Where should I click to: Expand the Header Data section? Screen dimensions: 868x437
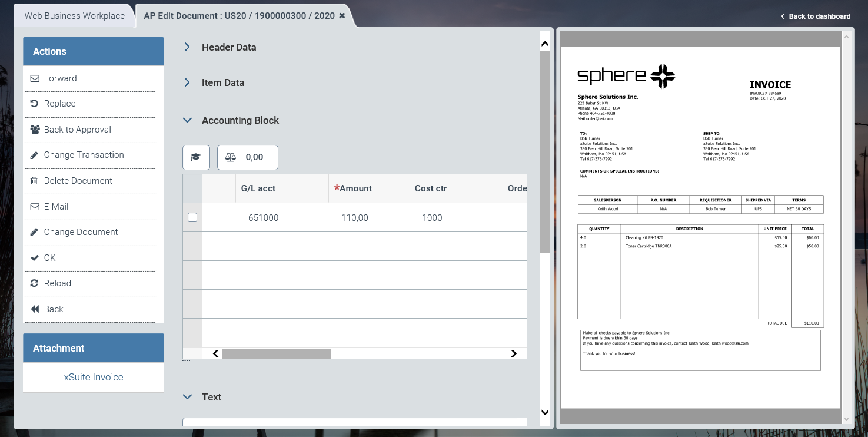[187, 47]
